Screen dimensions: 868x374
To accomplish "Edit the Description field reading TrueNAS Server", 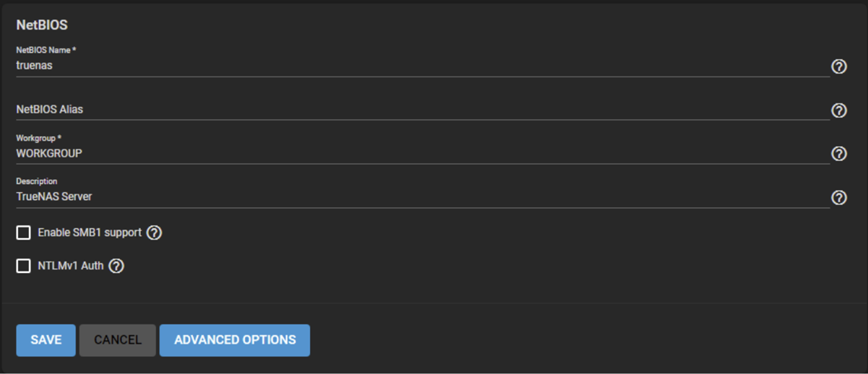I will (419, 196).
